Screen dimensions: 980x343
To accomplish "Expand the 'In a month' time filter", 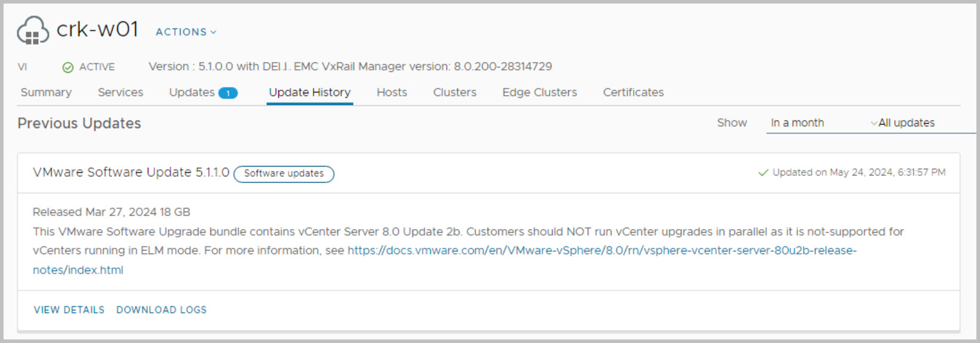I will (823, 123).
